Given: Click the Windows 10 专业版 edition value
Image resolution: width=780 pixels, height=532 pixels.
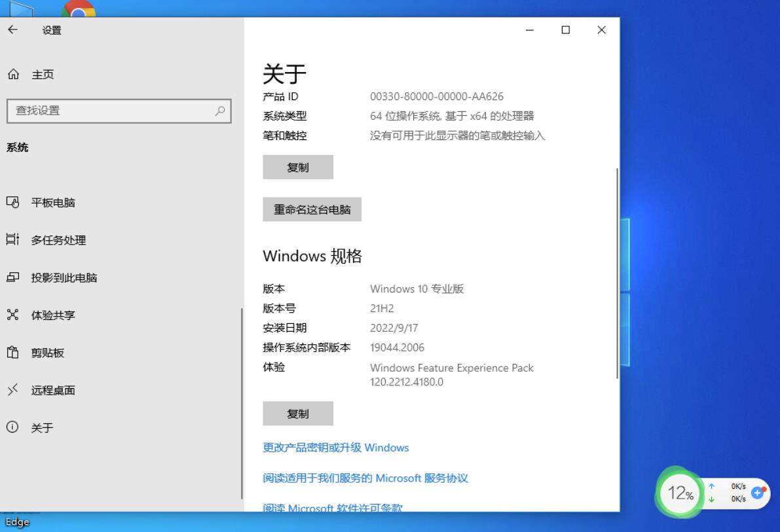Looking at the screenshot, I should click(417, 289).
